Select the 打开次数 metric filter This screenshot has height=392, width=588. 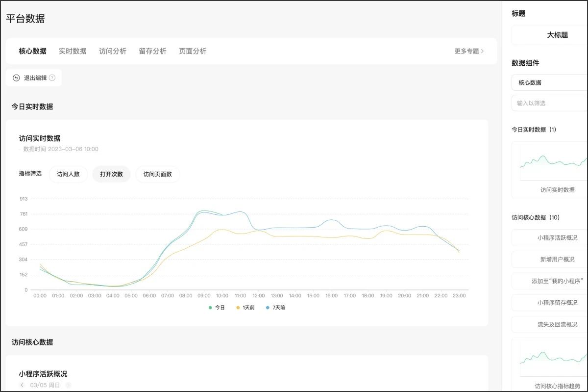click(x=111, y=174)
